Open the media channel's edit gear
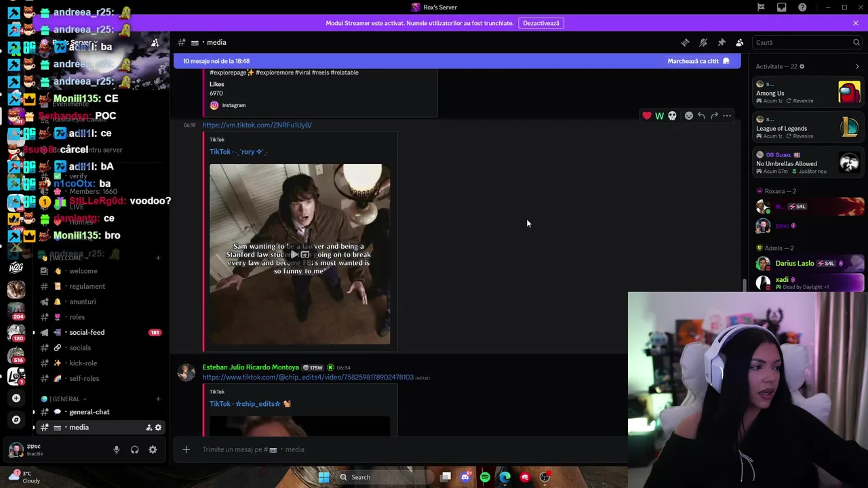The image size is (868, 488). click(158, 428)
